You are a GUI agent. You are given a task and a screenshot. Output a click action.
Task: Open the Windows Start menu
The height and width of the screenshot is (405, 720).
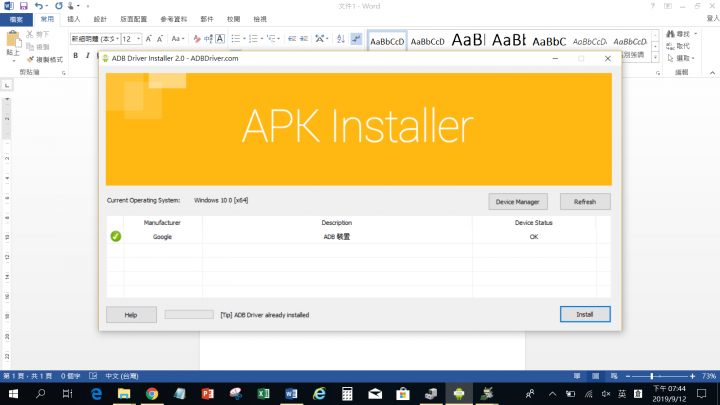(x=13, y=394)
